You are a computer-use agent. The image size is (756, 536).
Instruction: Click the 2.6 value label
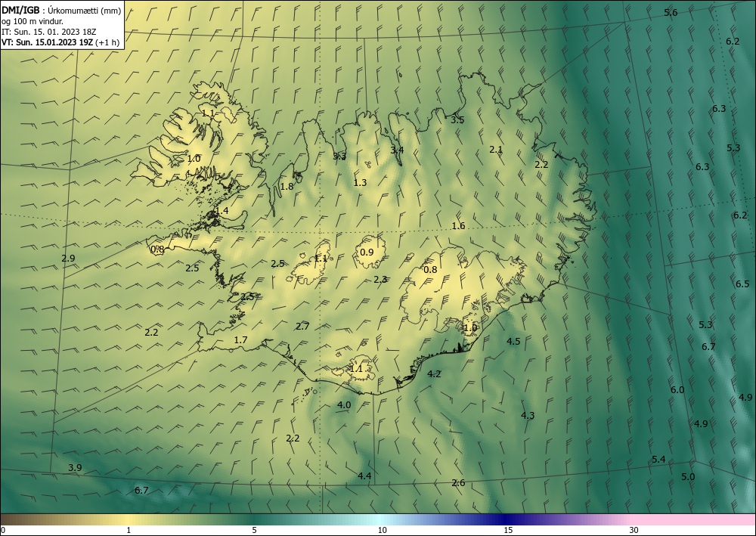point(458,482)
